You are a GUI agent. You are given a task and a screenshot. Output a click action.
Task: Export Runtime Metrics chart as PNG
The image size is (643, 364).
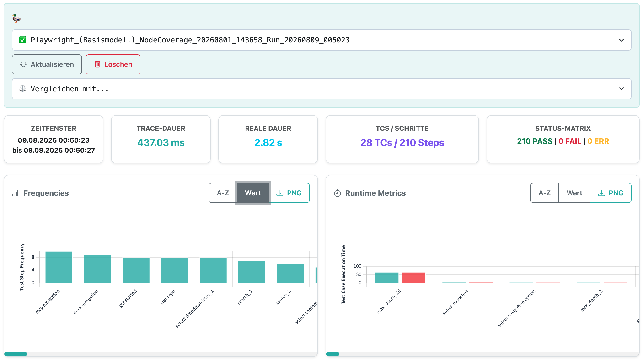(x=611, y=193)
